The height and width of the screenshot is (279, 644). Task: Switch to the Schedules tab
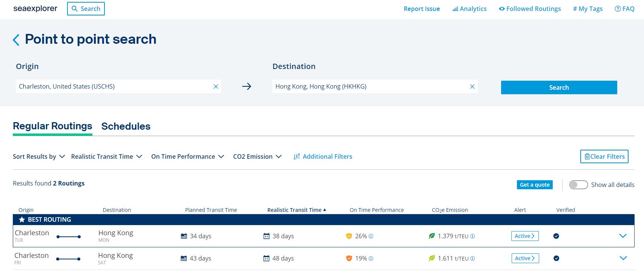[126, 126]
